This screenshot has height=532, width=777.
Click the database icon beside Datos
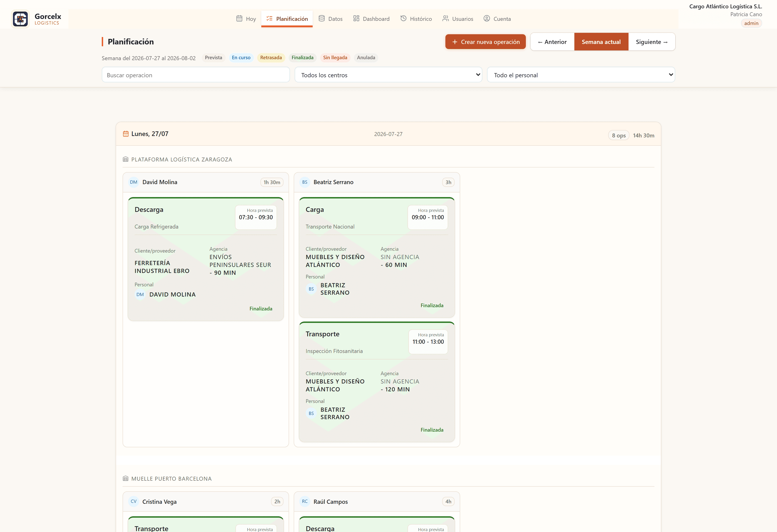pos(321,19)
